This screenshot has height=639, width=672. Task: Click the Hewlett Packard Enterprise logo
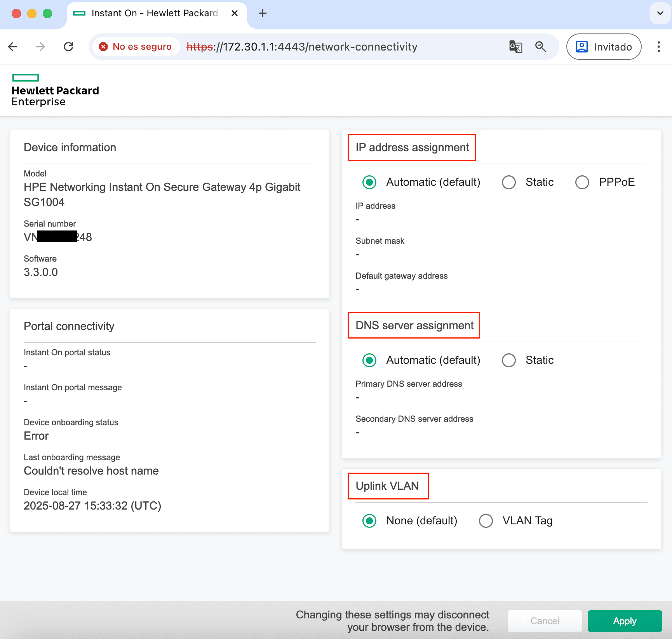55,90
